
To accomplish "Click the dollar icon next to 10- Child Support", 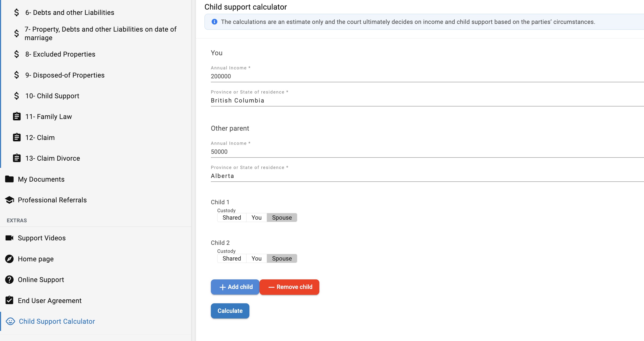I will 16,96.
